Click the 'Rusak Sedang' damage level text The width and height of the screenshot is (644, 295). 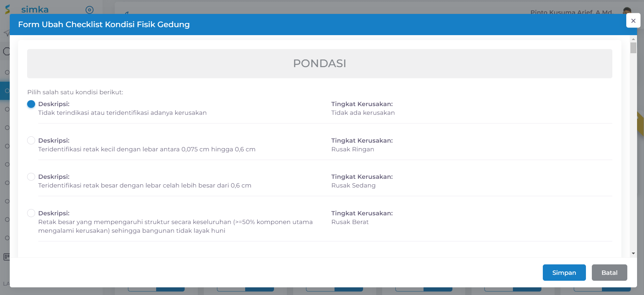click(353, 185)
